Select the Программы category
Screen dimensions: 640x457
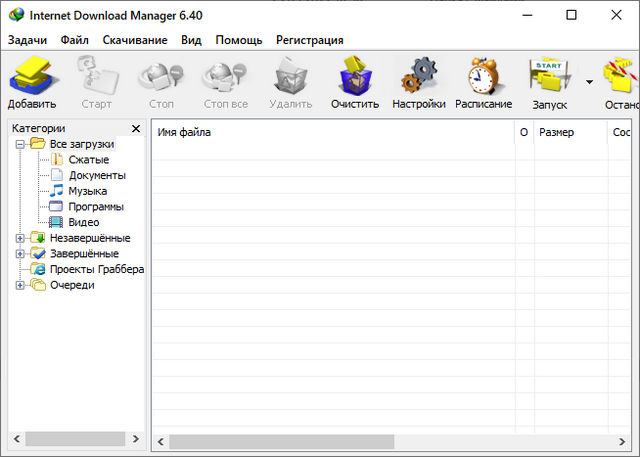click(95, 207)
